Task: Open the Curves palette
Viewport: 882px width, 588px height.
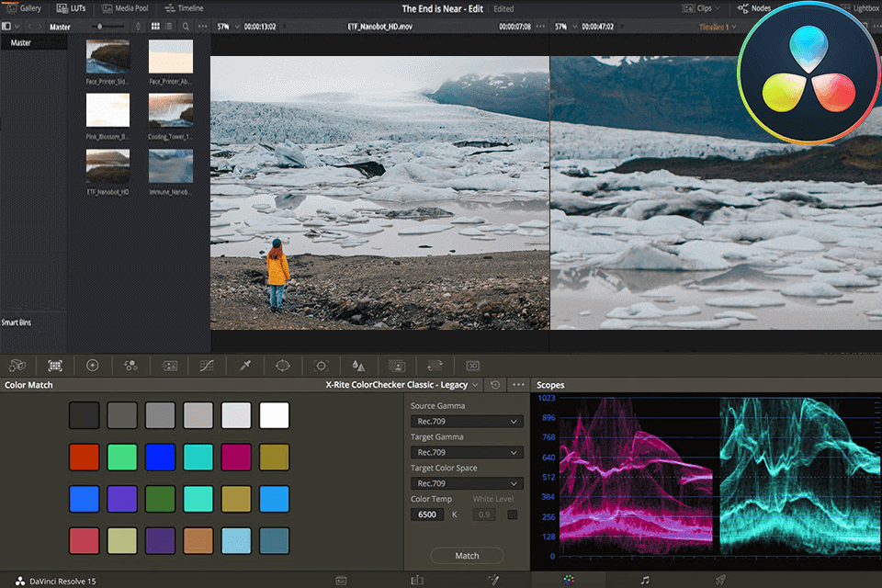Action: click(207, 366)
